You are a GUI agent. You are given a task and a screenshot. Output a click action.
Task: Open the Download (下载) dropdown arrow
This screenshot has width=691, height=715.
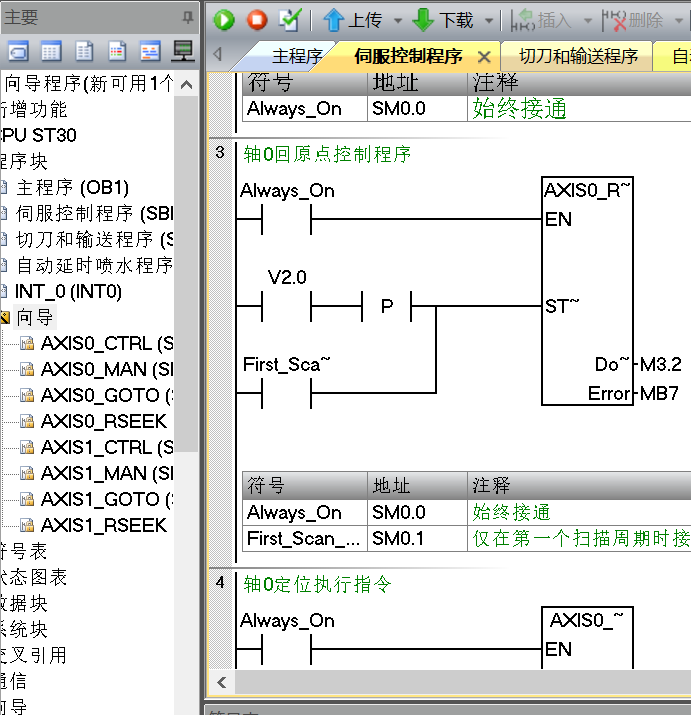(489, 21)
